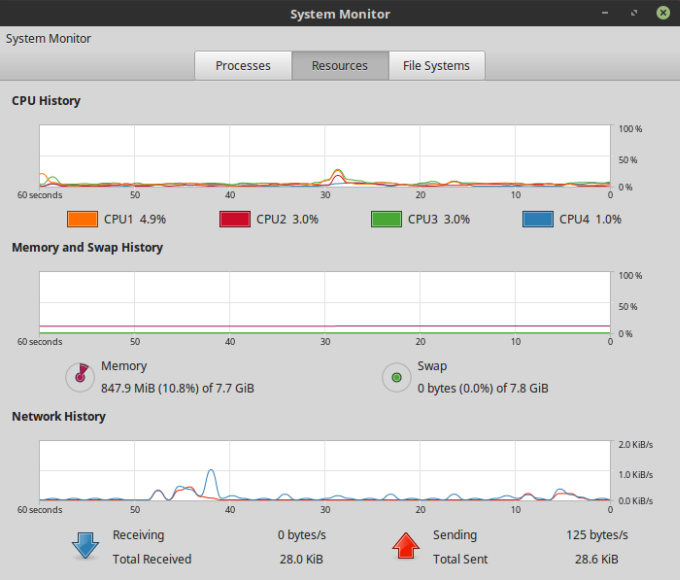Select the Resources tab
The image size is (680, 580).
[340, 66]
